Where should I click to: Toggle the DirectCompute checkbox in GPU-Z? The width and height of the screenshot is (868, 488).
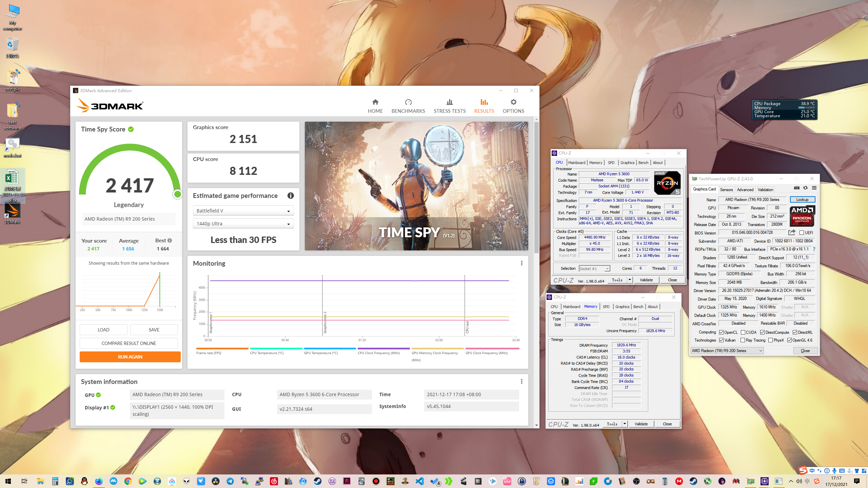(763, 332)
